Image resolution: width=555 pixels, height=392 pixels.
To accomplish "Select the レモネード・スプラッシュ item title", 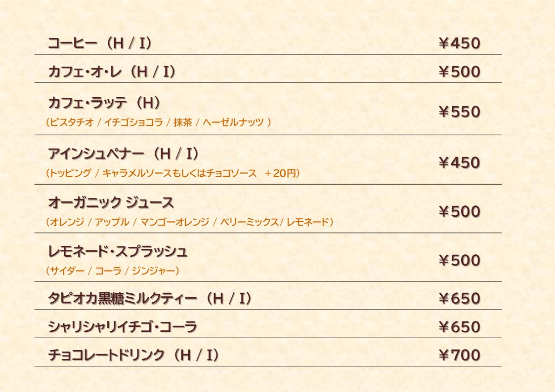I will tap(118, 252).
